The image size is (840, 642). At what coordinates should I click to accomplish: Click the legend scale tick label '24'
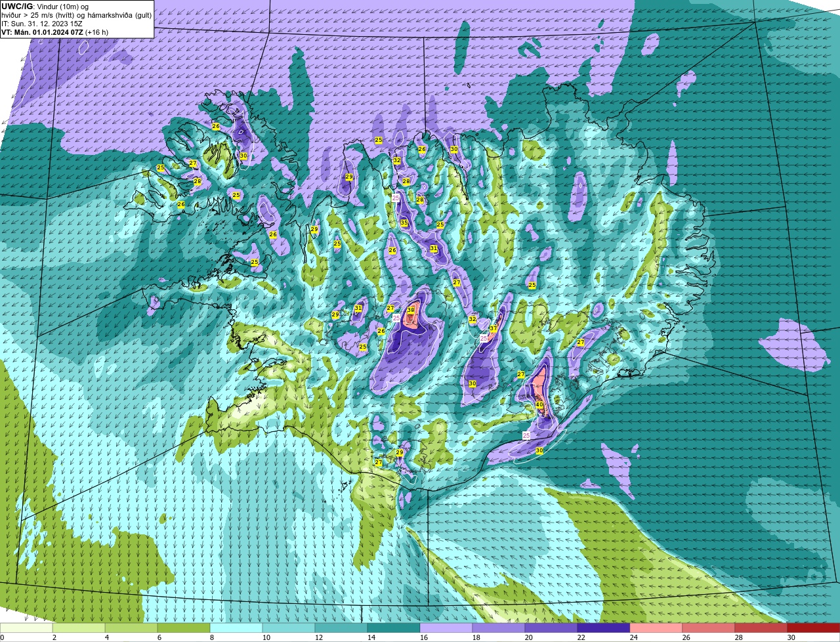[633, 637]
